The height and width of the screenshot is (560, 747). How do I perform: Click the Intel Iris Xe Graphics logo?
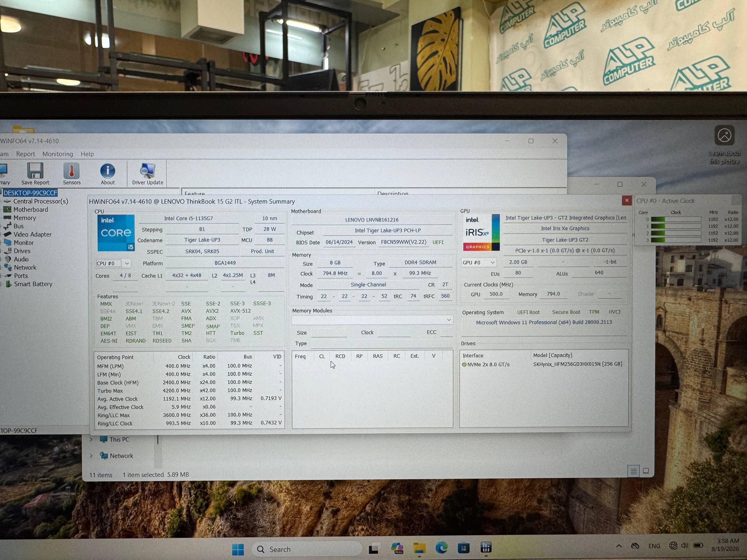tap(481, 232)
